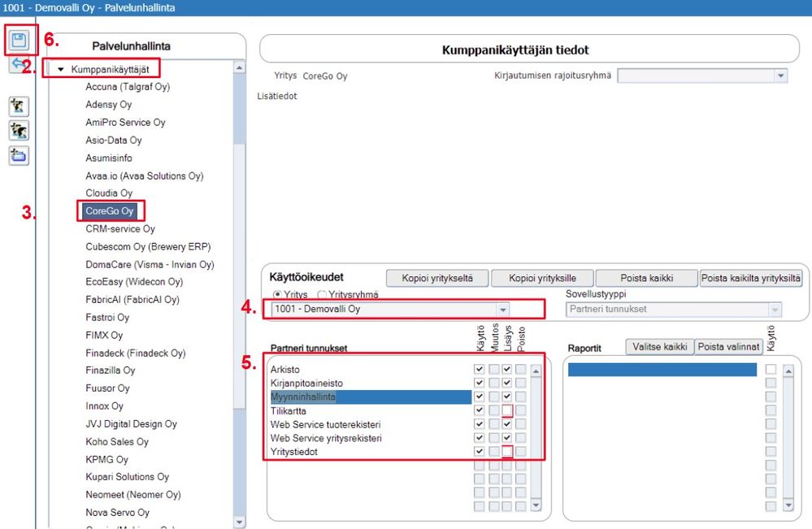Toggle Käyttö checkbox for Kirjanpitoaineisto
Viewport: 812px width, 529px height.
click(479, 383)
